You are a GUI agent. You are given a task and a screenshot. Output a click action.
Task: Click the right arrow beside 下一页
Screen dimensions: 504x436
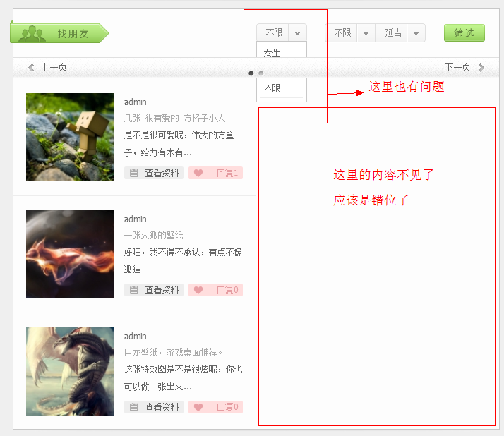click(x=481, y=68)
